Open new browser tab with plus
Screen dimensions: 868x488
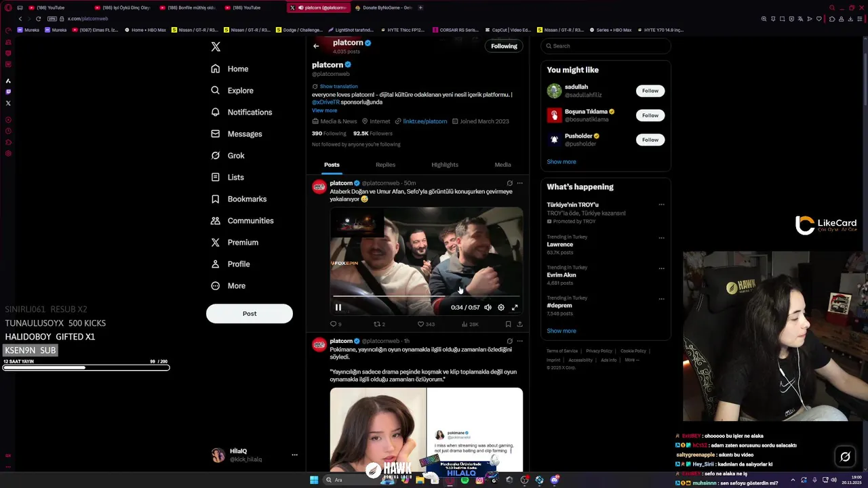click(420, 7)
